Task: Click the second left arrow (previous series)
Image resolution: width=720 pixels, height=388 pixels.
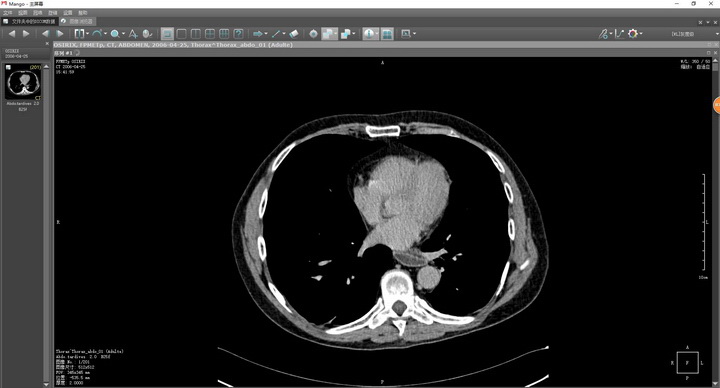Action: (45, 34)
